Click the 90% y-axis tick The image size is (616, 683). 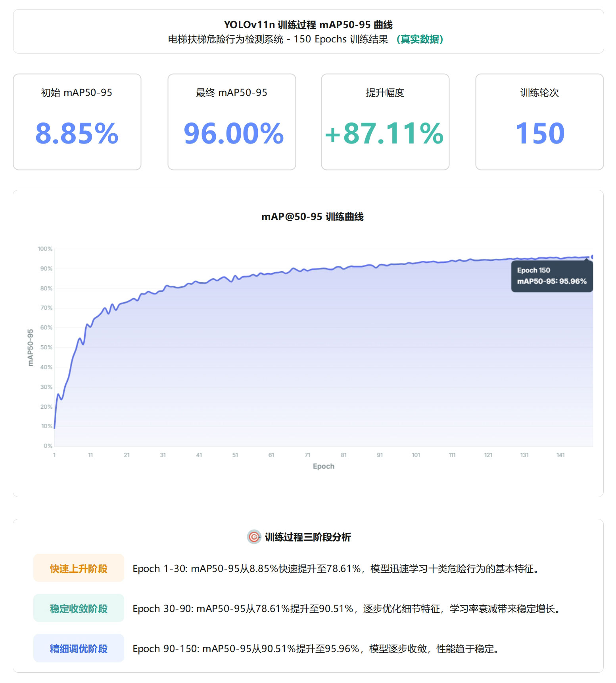(46, 269)
